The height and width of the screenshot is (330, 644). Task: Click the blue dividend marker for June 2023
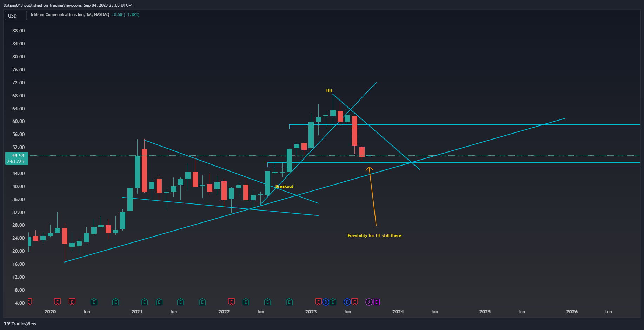(347, 302)
